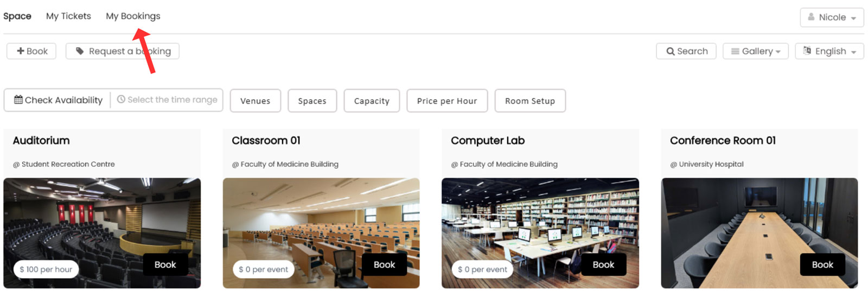
Task: Open the Price per Hour filter
Action: pos(447,101)
